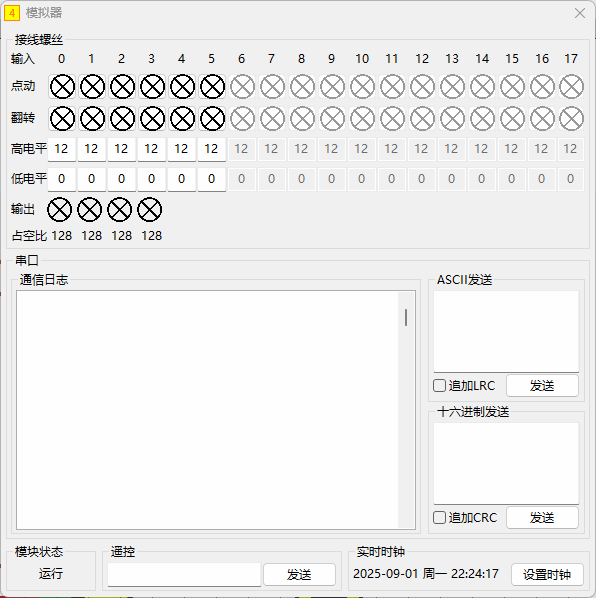Click the 高电平 field for input 4
The image size is (596, 598).
(182, 149)
